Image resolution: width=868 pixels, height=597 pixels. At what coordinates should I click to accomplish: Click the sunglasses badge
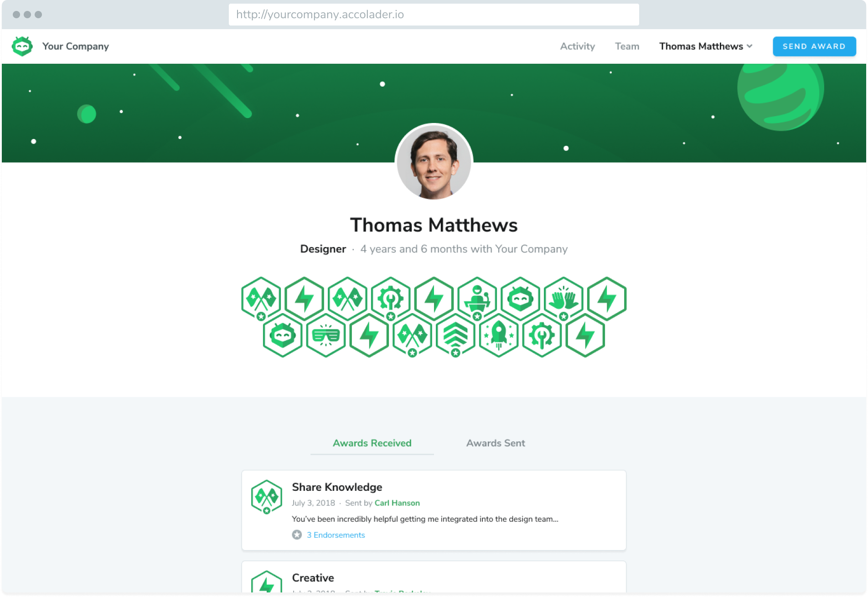(325, 336)
